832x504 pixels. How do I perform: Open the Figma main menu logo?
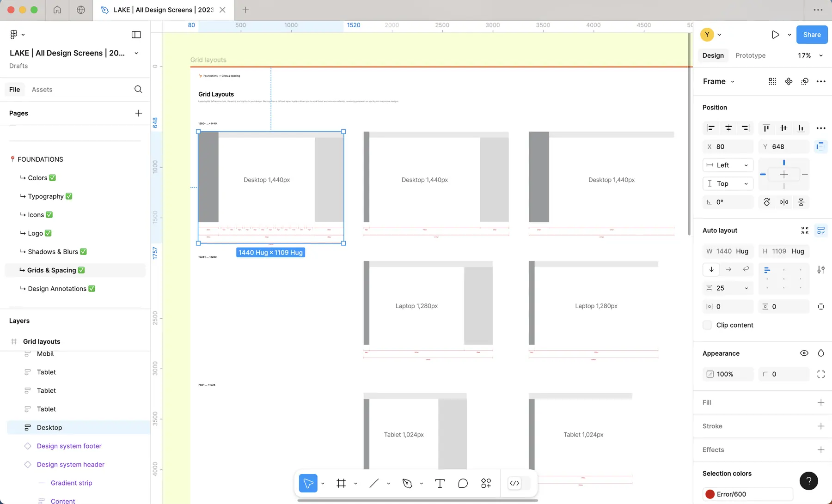click(x=14, y=35)
